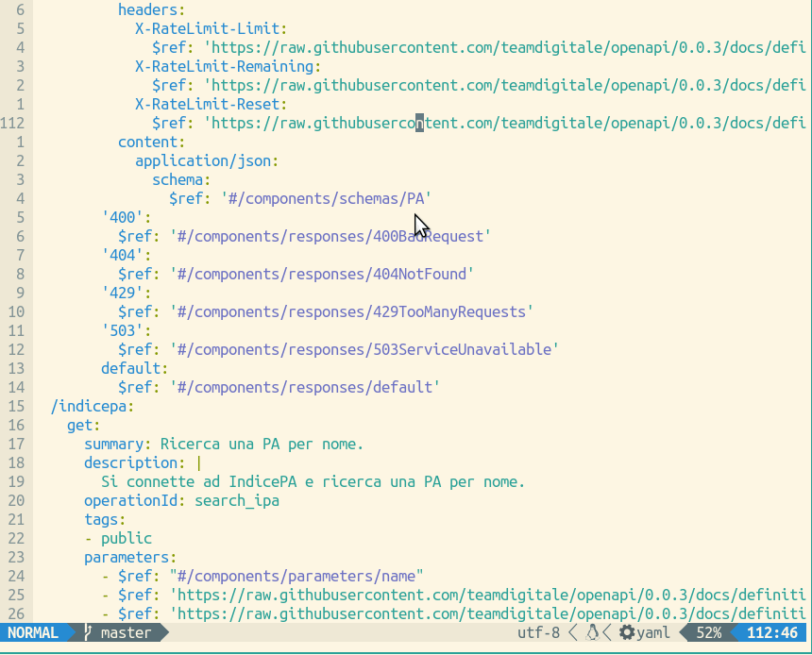Viewport: 812px width, 655px height.
Task: Click the yaml filetype label
Action: 652,632
